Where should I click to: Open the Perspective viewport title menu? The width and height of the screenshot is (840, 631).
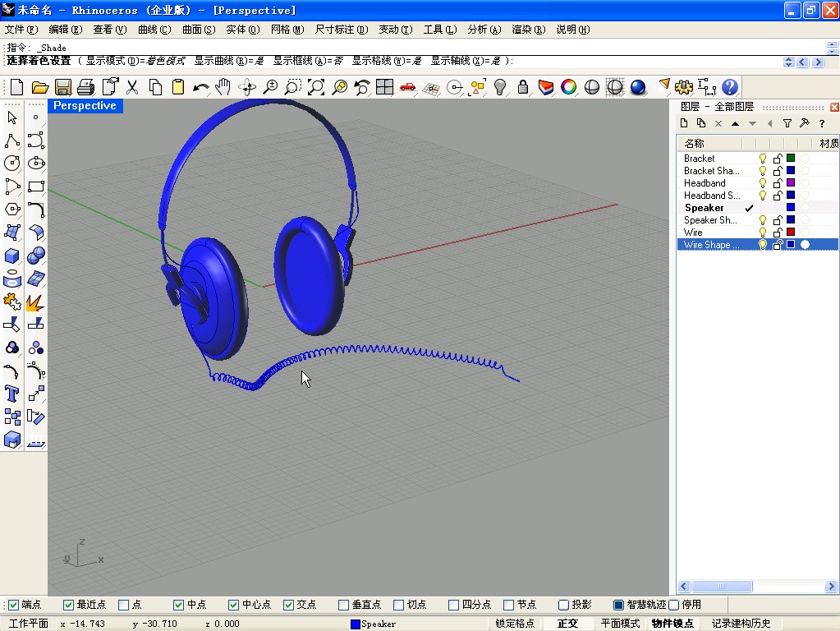[85, 106]
